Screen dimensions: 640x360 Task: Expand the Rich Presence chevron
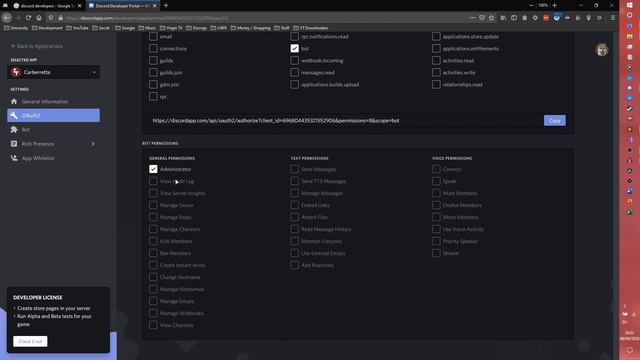(x=93, y=144)
